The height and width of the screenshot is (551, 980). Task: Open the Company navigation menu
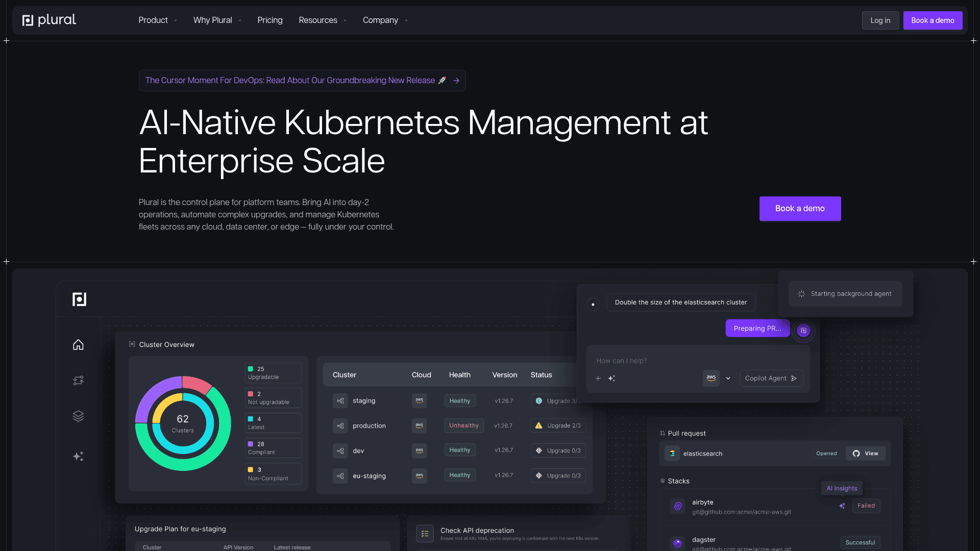pyautogui.click(x=385, y=20)
